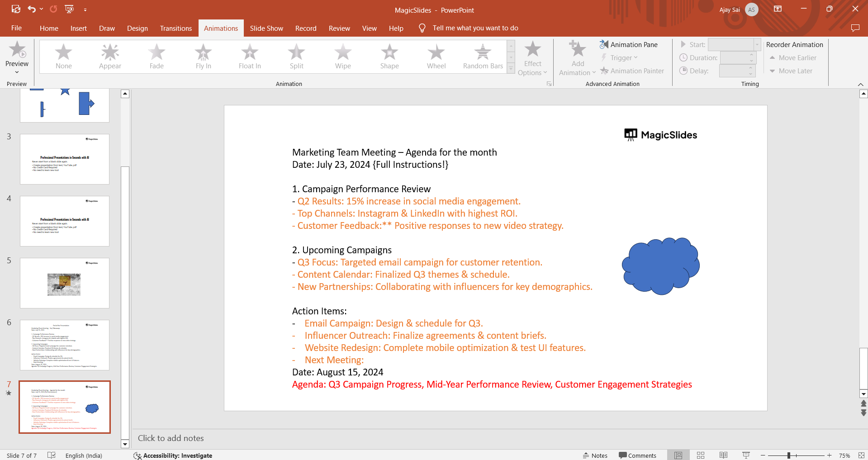Collapse the ribbon with the chevron
Viewport: 868px width, 460px height.
860,85
